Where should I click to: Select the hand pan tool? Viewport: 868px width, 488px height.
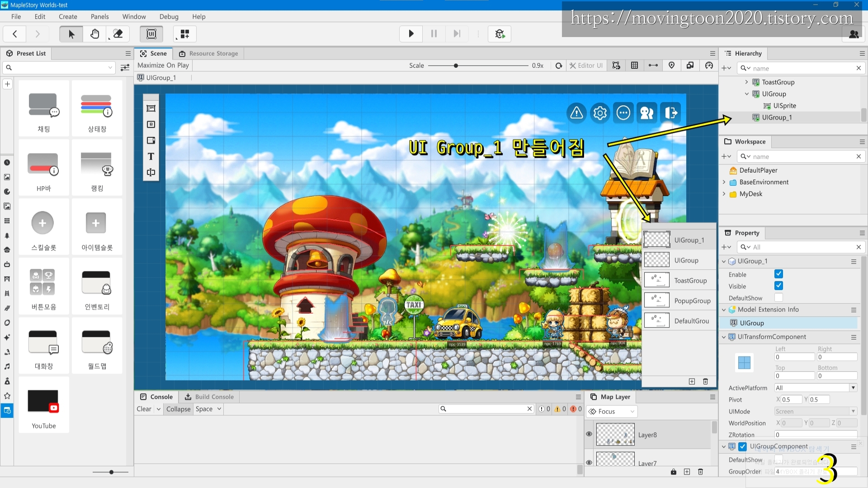click(94, 34)
